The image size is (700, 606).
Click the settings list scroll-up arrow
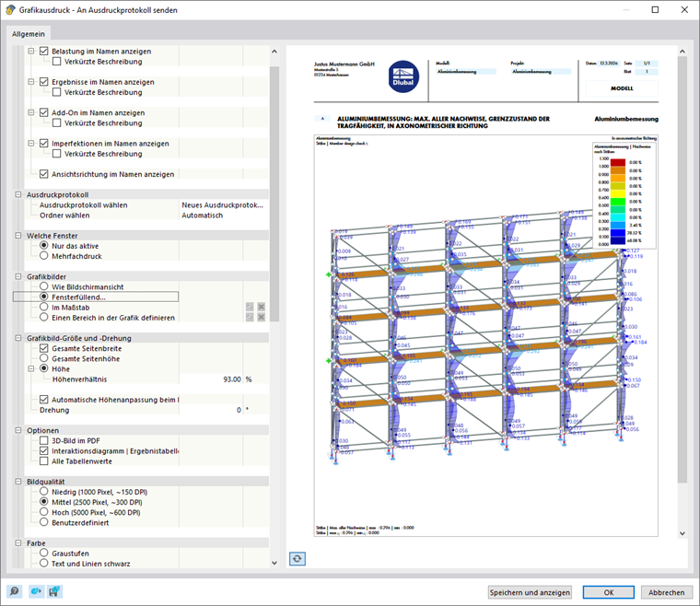click(x=274, y=52)
